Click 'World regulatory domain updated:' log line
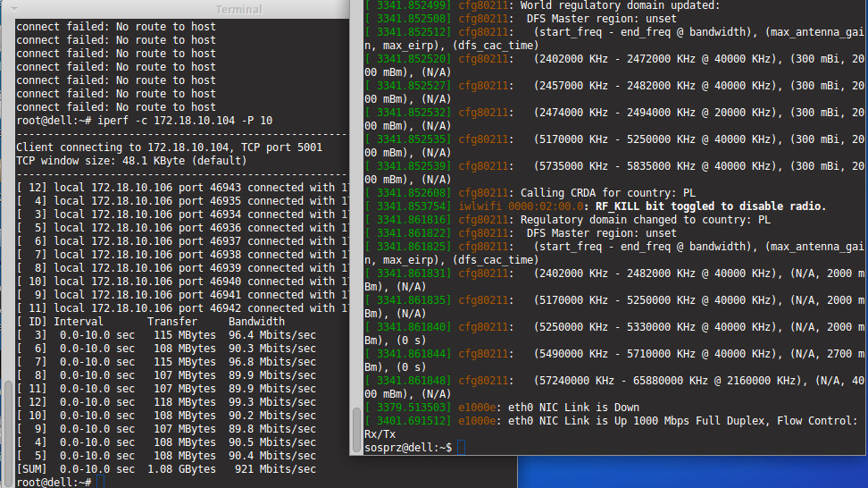This screenshot has height=488, width=868. click(543, 5)
